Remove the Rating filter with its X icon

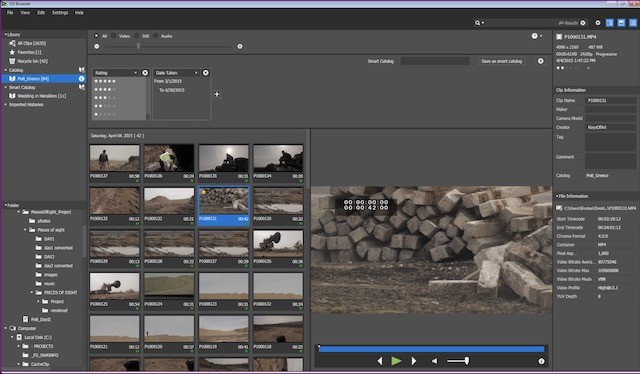[145, 73]
